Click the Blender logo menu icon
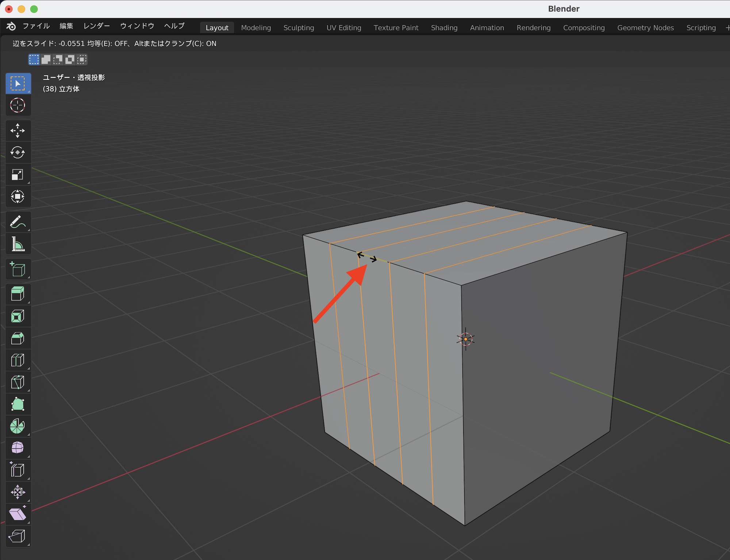This screenshot has width=730, height=560. tap(11, 26)
